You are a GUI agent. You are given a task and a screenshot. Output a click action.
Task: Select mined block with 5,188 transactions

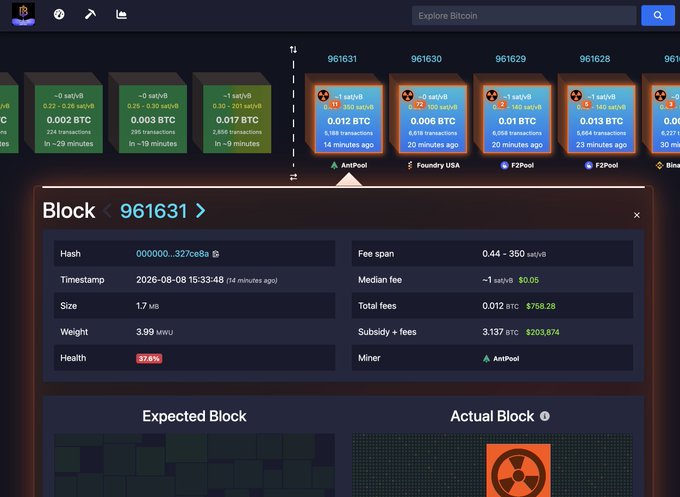pos(348,119)
